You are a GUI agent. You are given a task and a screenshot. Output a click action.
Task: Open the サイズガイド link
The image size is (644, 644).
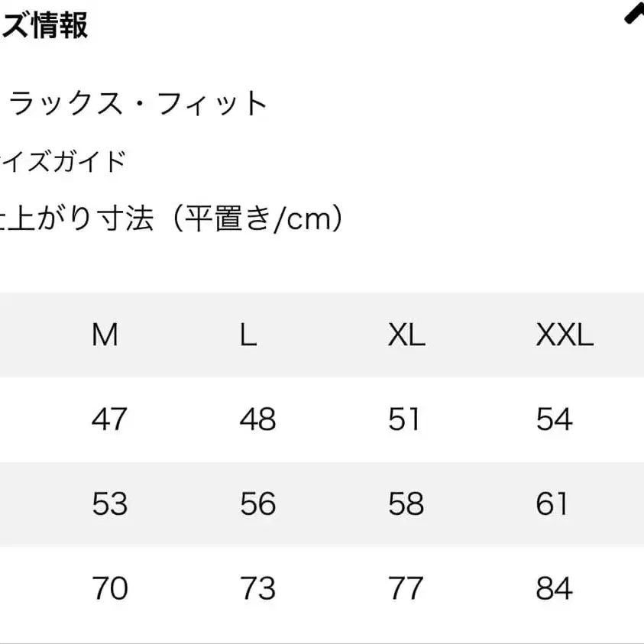coord(63,162)
